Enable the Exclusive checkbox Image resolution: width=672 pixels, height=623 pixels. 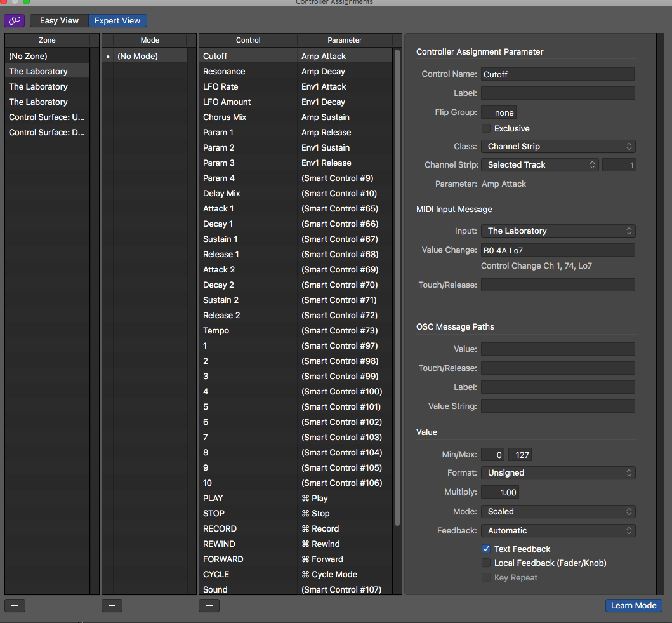pos(486,129)
